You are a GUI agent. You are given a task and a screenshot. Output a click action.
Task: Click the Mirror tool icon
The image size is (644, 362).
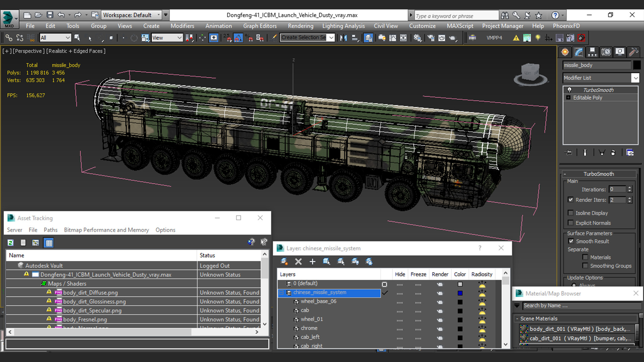click(343, 38)
